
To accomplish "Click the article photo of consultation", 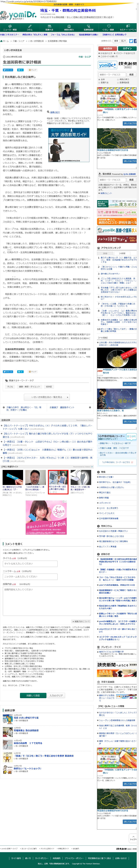I will pos(69,96).
